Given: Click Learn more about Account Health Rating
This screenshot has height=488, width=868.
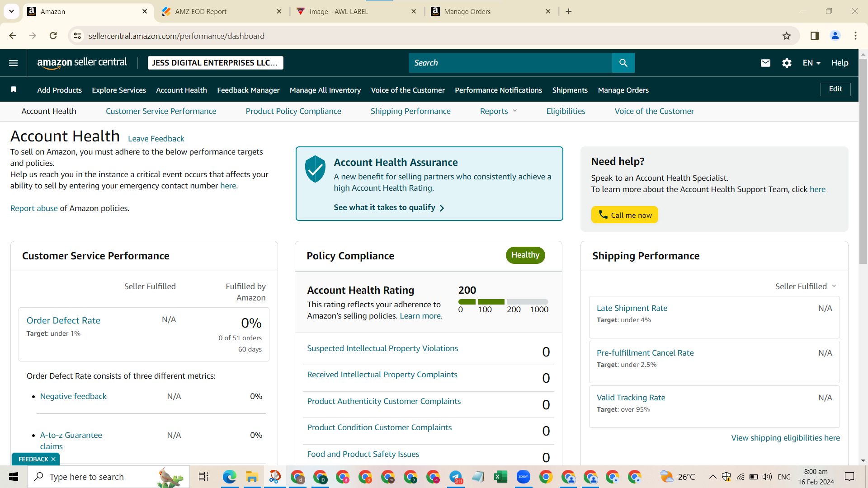Looking at the screenshot, I should tap(420, 316).
